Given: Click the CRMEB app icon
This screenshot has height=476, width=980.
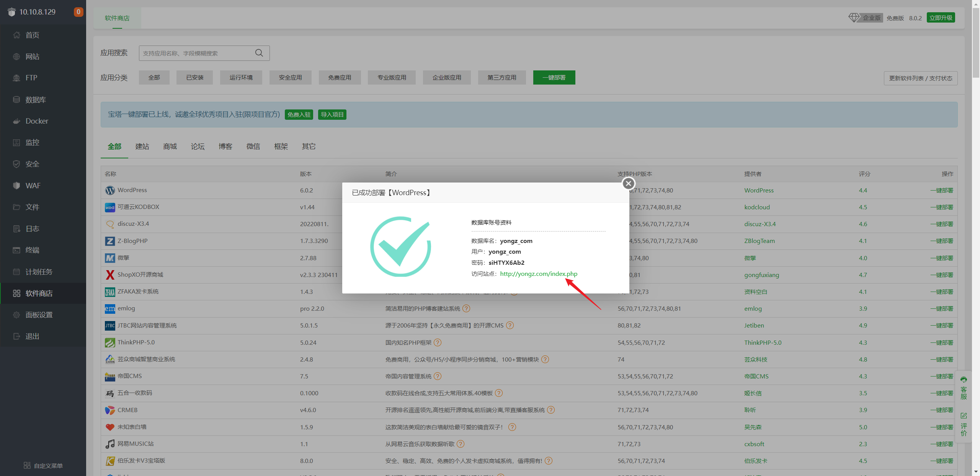Looking at the screenshot, I should click(110, 410).
